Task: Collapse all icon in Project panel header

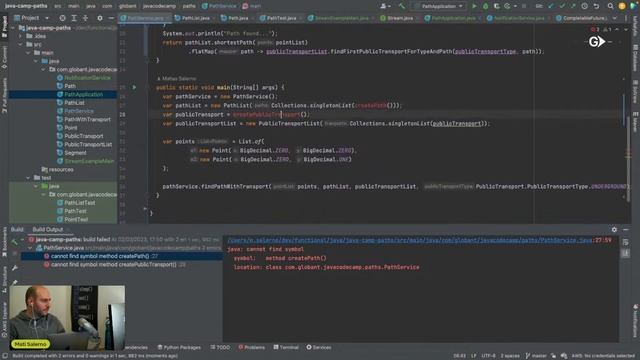Action: coord(85,18)
